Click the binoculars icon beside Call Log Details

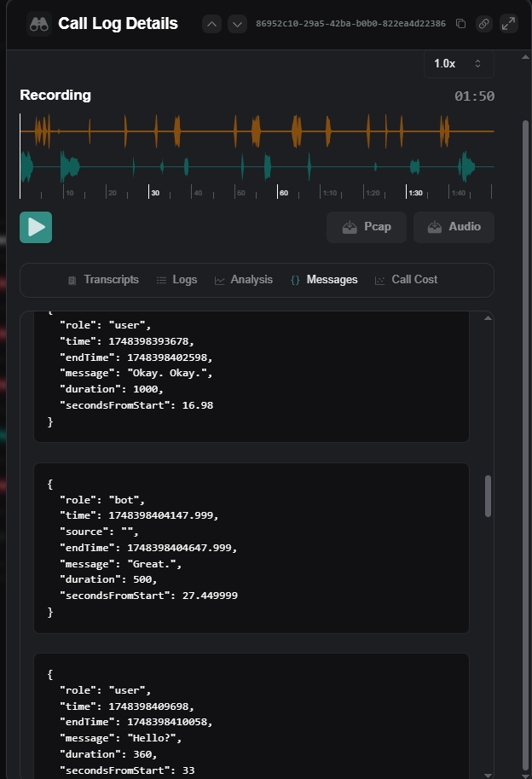tap(38, 23)
